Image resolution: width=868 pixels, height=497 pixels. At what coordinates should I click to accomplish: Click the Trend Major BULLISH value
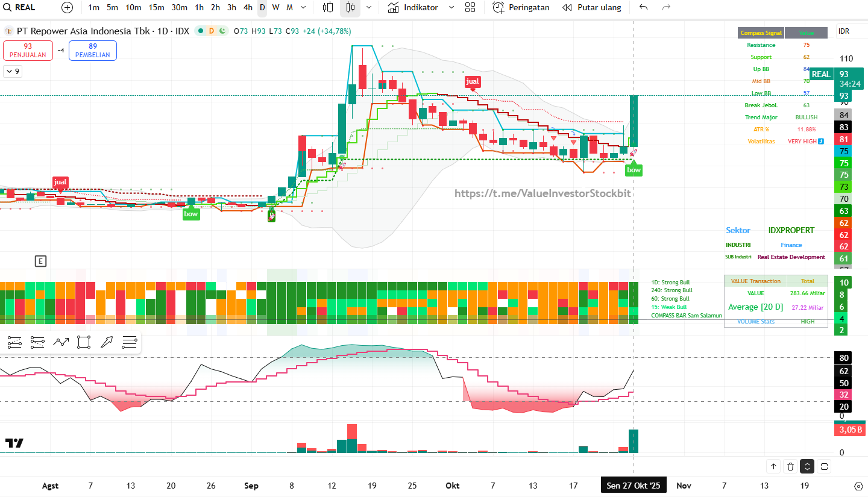(807, 117)
